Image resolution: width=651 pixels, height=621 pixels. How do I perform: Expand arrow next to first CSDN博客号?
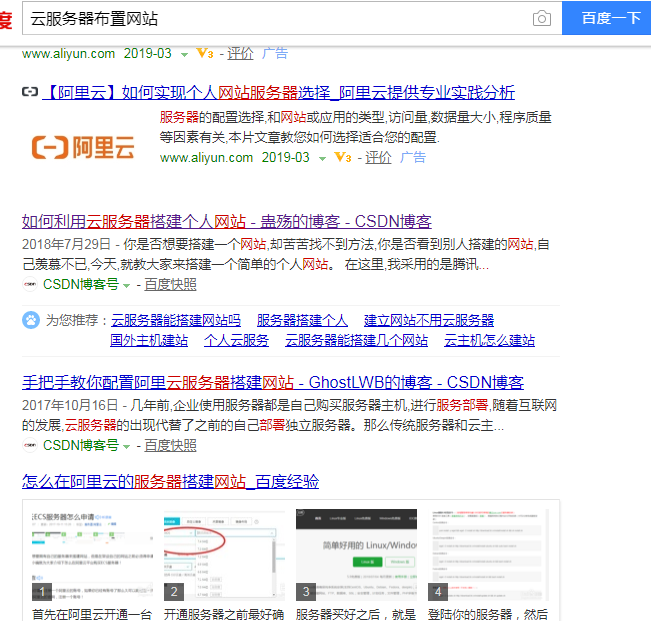127,286
